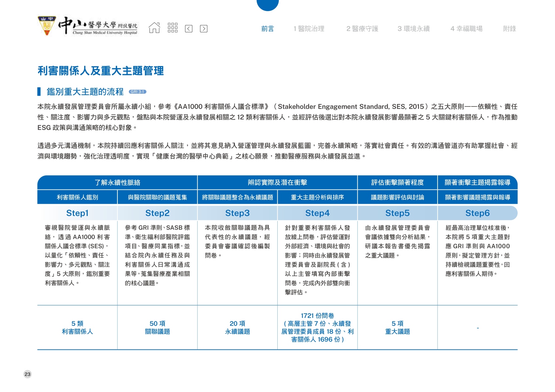This screenshot has width=555, height=392.
Task: Select the Step4 header cell
Action: tap(317, 213)
